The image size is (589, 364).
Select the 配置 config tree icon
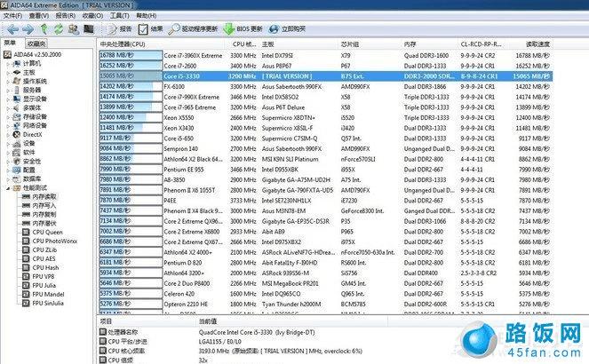click(x=17, y=170)
